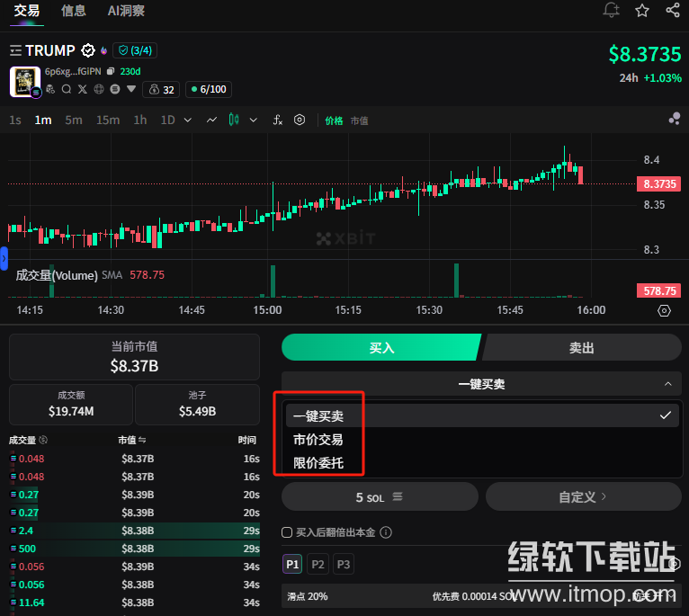Click the 自定义 custom amount button
Screen dimensions: 689x616
click(583, 496)
